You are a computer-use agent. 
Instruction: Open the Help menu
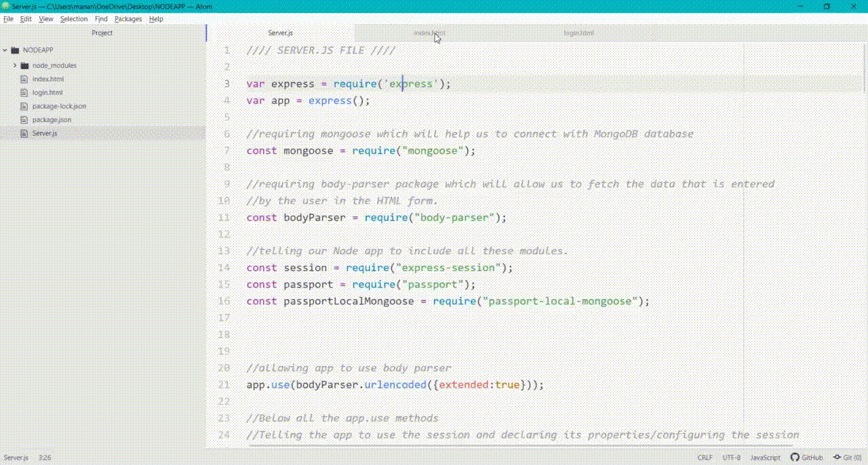coord(156,19)
